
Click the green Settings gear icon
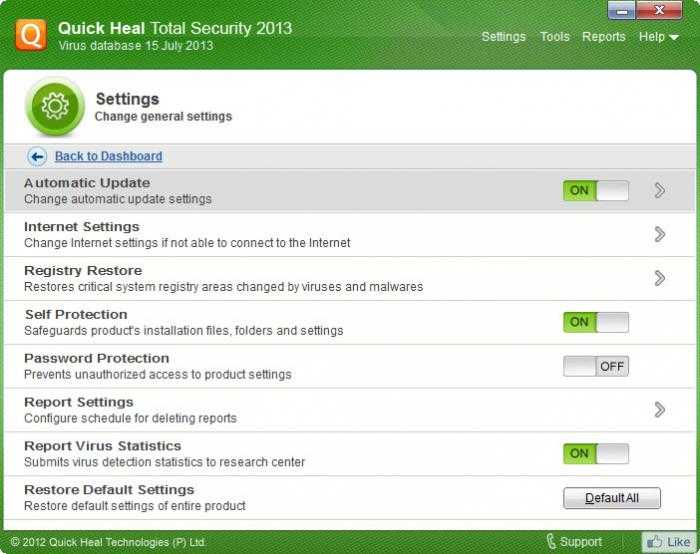[55, 106]
